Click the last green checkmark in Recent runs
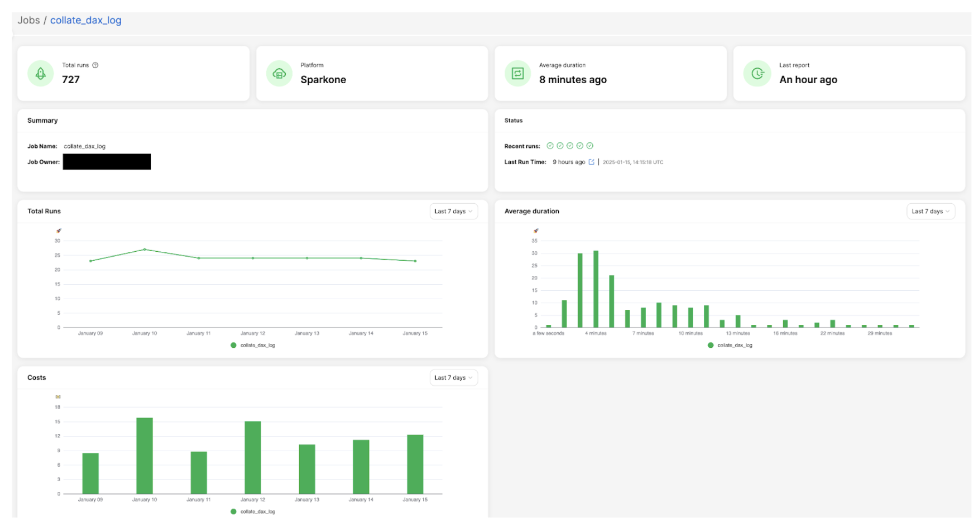The width and height of the screenshot is (980, 527). tap(590, 145)
